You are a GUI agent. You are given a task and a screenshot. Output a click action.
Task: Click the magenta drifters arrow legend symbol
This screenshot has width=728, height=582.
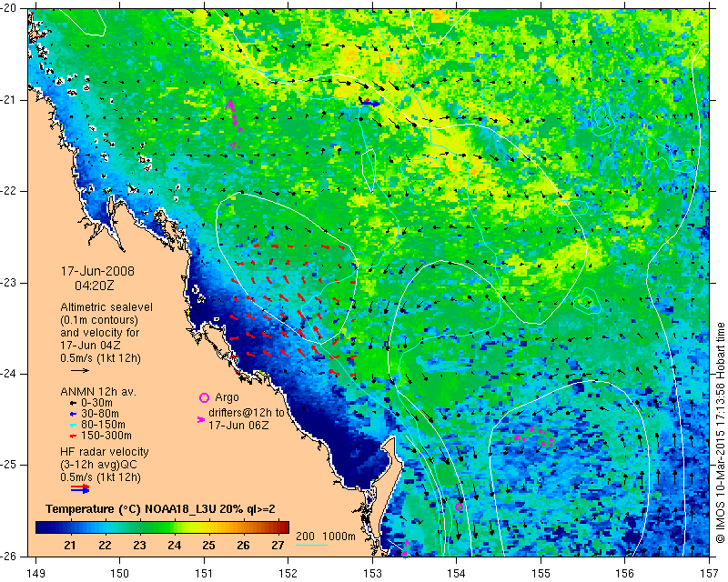(201, 419)
